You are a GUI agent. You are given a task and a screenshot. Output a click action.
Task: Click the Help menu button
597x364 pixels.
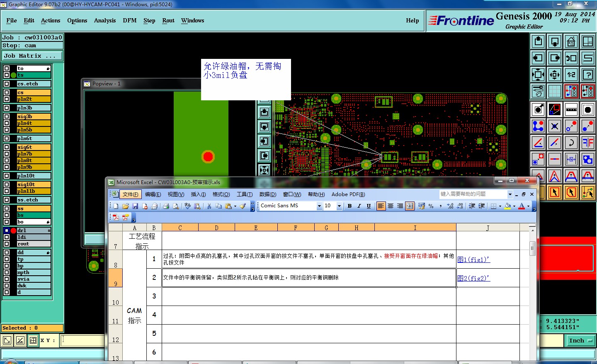413,20
